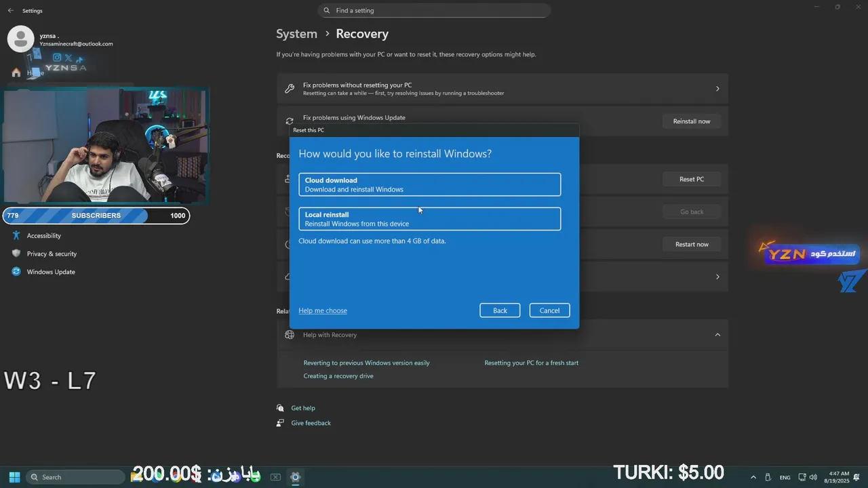Click the wrench icon beside Fix problems

coord(290,89)
